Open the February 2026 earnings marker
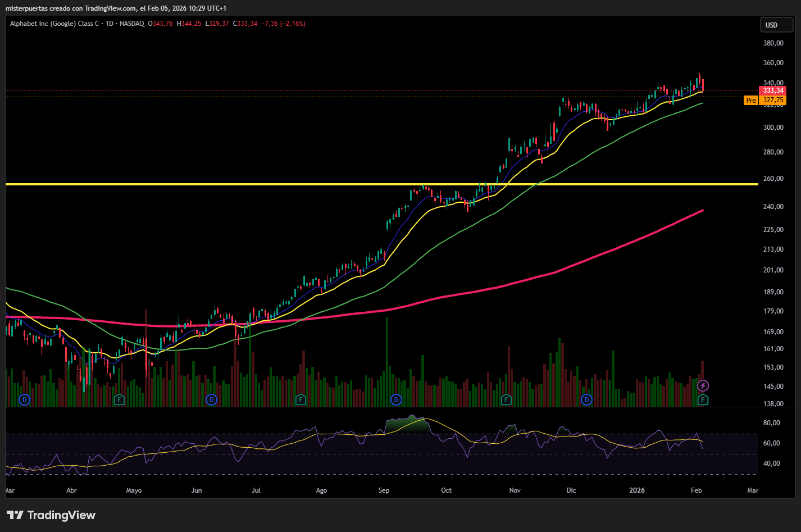The width and height of the screenshot is (801, 532). [703, 400]
